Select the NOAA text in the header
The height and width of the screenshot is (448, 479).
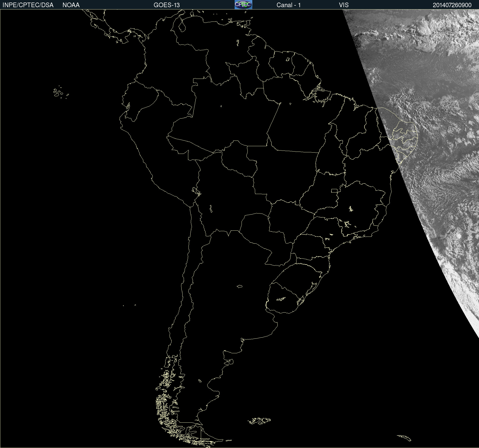(71, 5)
